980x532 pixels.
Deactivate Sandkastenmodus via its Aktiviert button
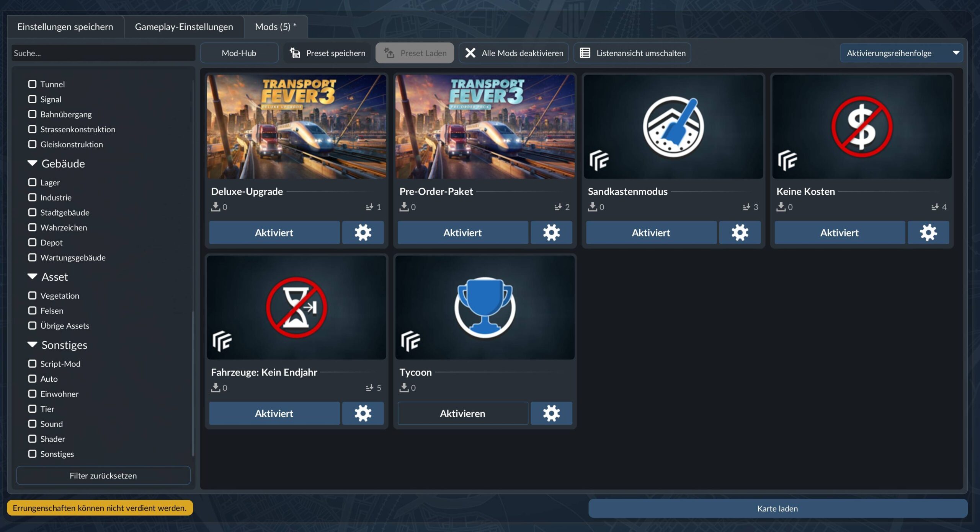pyautogui.click(x=651, y=233)
